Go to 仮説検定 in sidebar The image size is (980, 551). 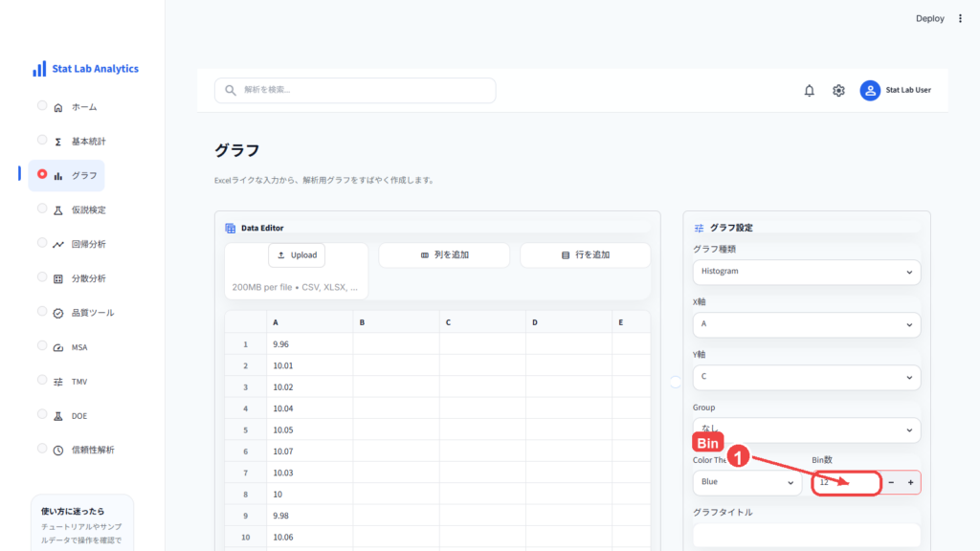pos(88,210)
